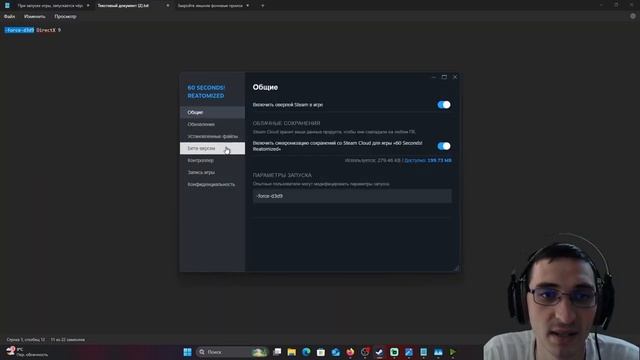Click the Notepad app icon in title bar
Image resolution: width=640 pixels, height=360 pixels.
click(7, 5)
